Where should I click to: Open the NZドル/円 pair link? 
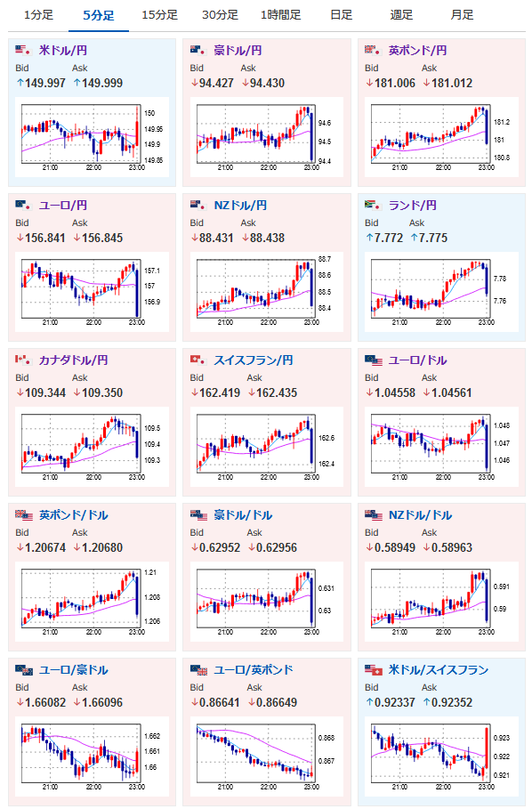coord(240,206)
